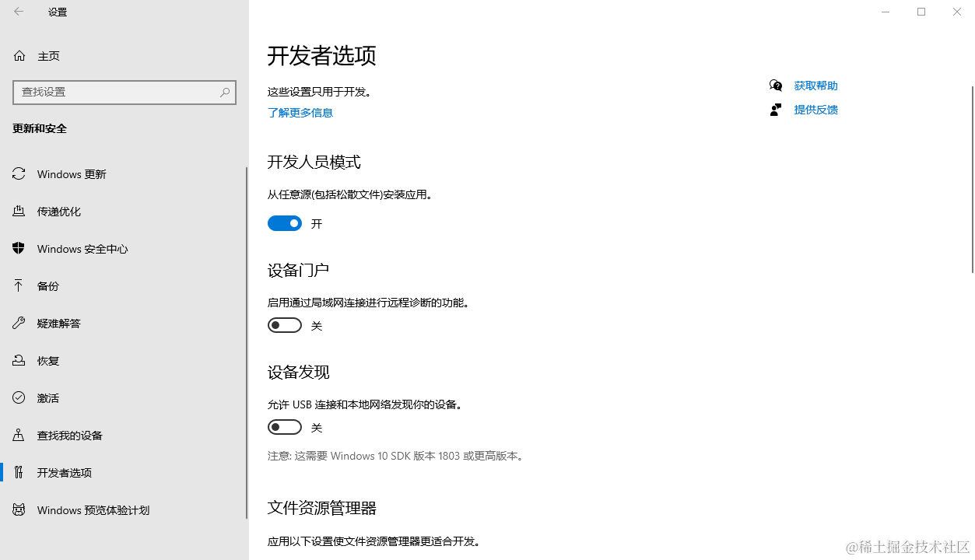Open 查找我的设备 settings
The width and height of the screenshot is (975, 560).
68,435
